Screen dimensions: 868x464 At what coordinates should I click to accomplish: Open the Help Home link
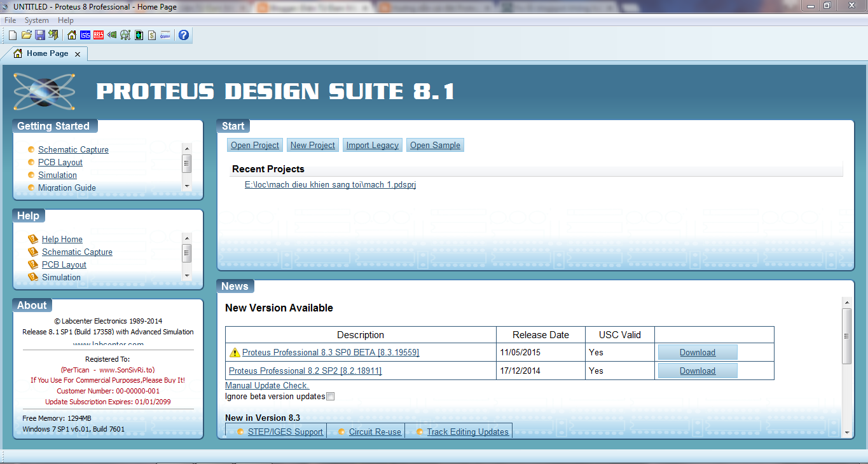pyautogui.click(x=62, y=239)
